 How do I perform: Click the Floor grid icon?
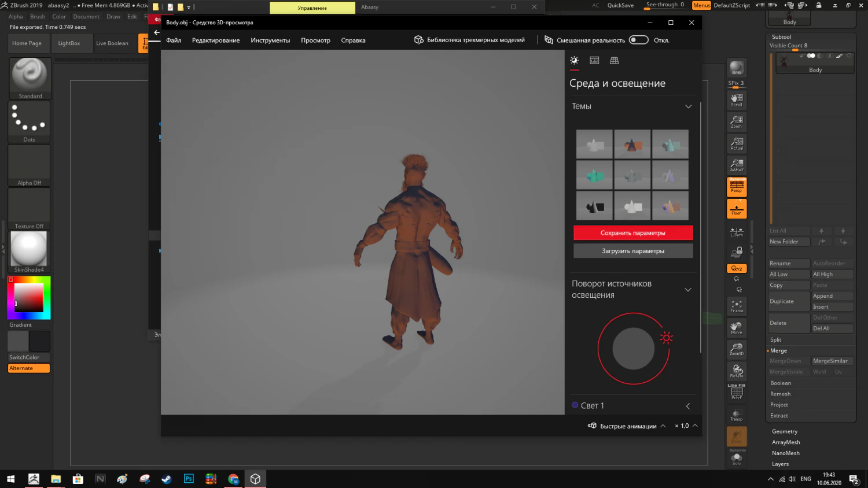tap(736, 208)
